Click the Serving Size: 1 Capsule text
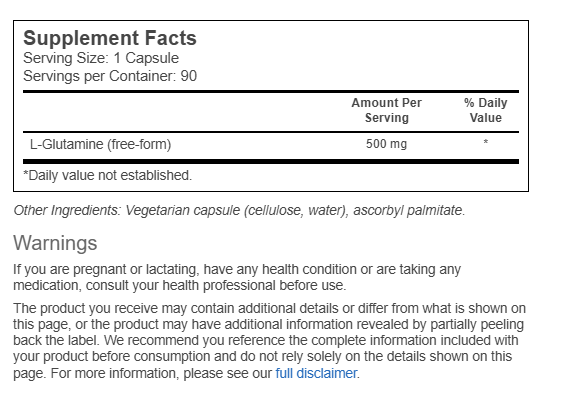 (101, 58)
